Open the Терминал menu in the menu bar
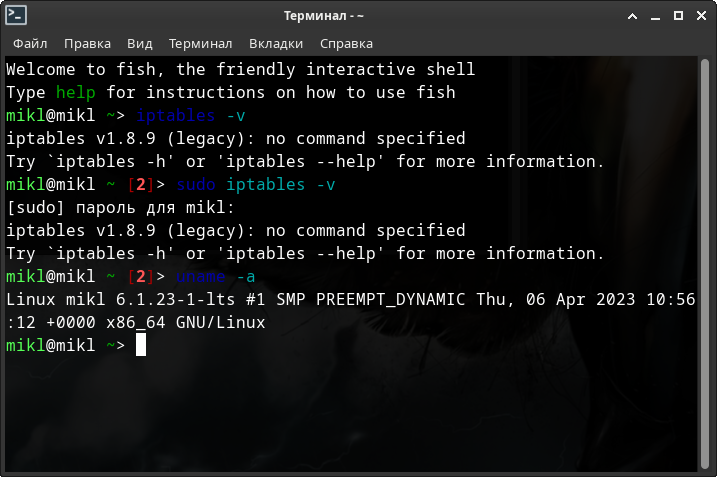Viewport: 717px width, 477px height. 200,44
